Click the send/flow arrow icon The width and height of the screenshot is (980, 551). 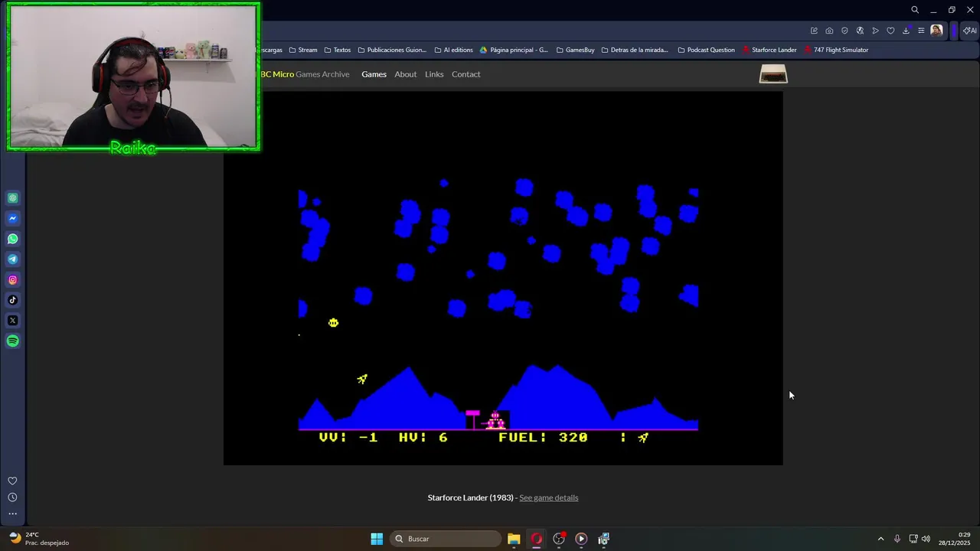tap(875, 31)
